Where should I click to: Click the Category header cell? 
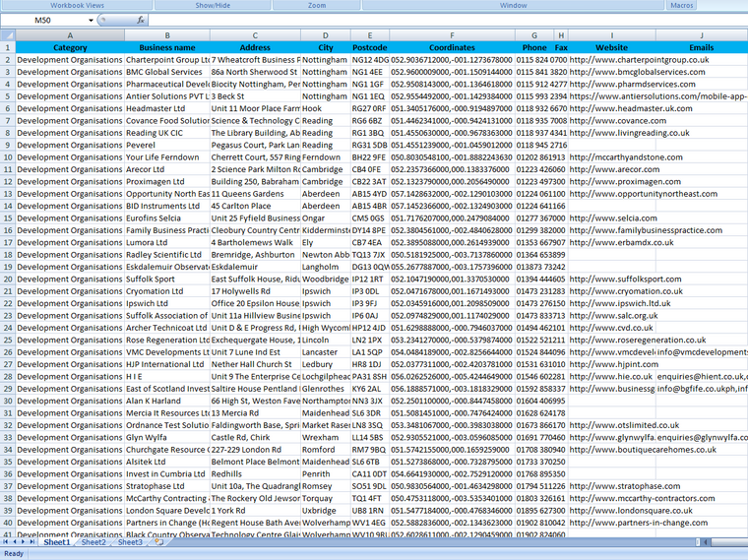[x=70, y=47]
